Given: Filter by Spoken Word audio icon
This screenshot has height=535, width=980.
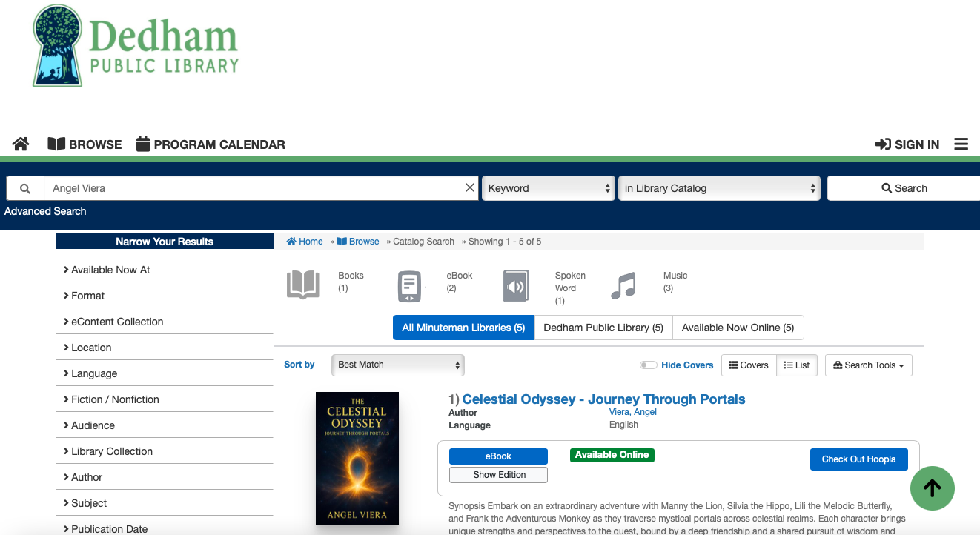Looking at the screenshot, I should [516, 286].
